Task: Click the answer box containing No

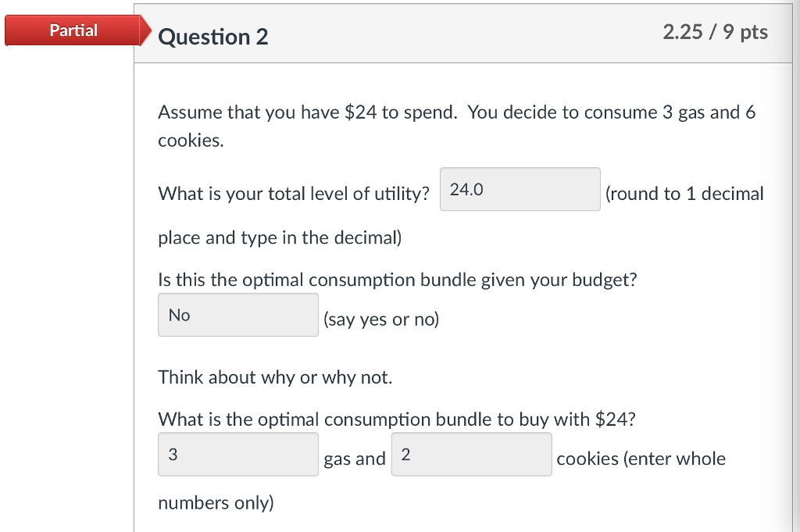Action: point(237,314)
